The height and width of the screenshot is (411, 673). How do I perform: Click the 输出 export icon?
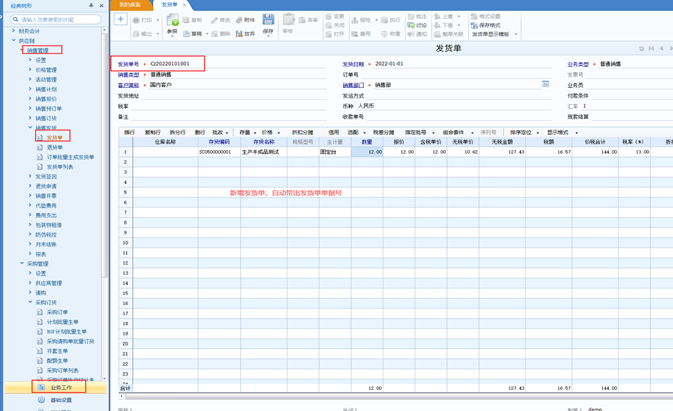point(136,34)
